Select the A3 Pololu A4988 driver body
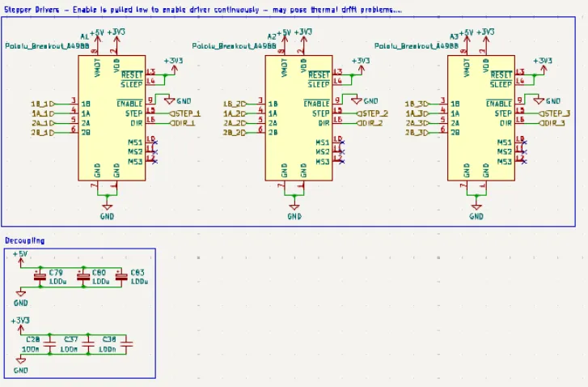 click(480, 117)
